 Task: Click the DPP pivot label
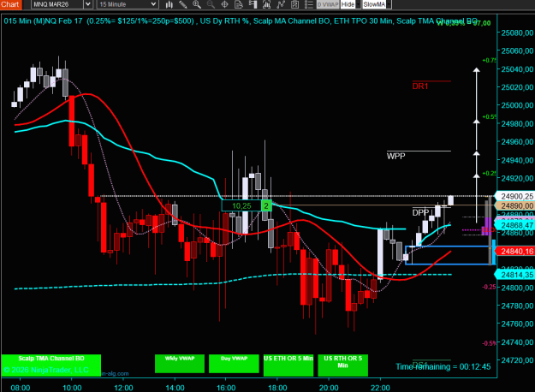tap(420, 212)
